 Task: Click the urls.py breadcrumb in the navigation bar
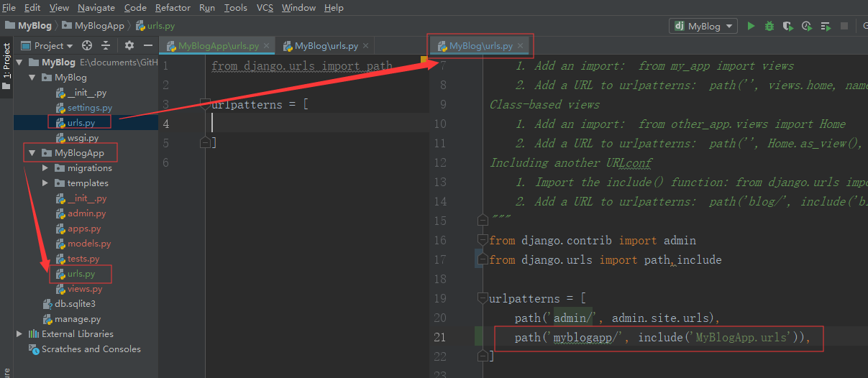(155, 26)
